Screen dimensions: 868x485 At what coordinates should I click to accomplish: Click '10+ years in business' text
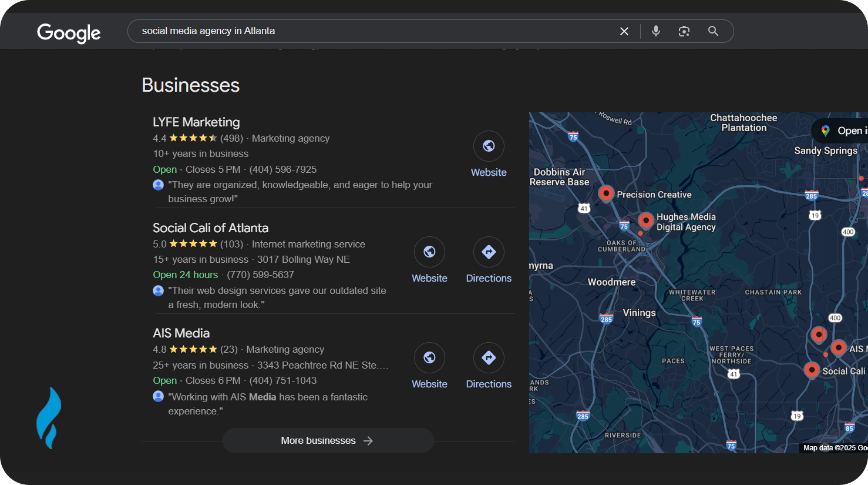tap(201, 153)
